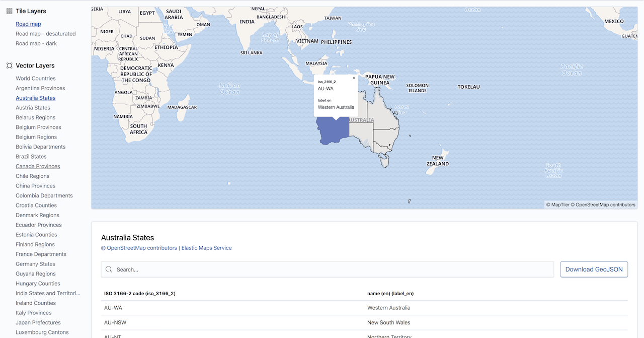Screen dimensions: 644x338
Task: Switch to Road map - desaturated layer
Action: click(x=45, y=34)
